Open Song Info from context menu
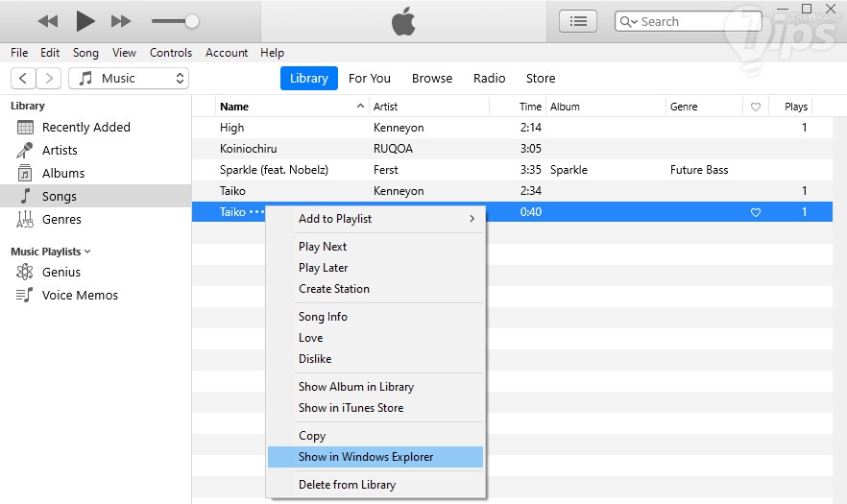Image resolution: width=847 pixels, height=504 pixels. pyautogui.click(x=375, y=317)
